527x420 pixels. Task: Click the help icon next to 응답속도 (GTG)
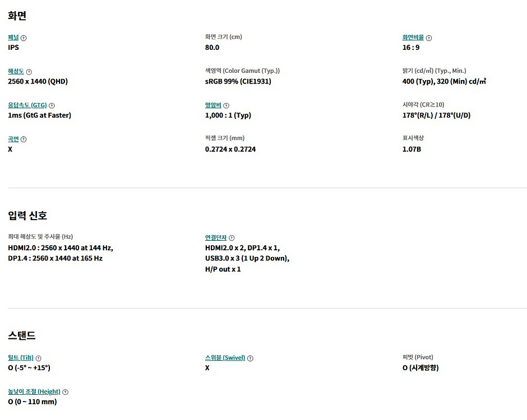click(x=52, y=105)
